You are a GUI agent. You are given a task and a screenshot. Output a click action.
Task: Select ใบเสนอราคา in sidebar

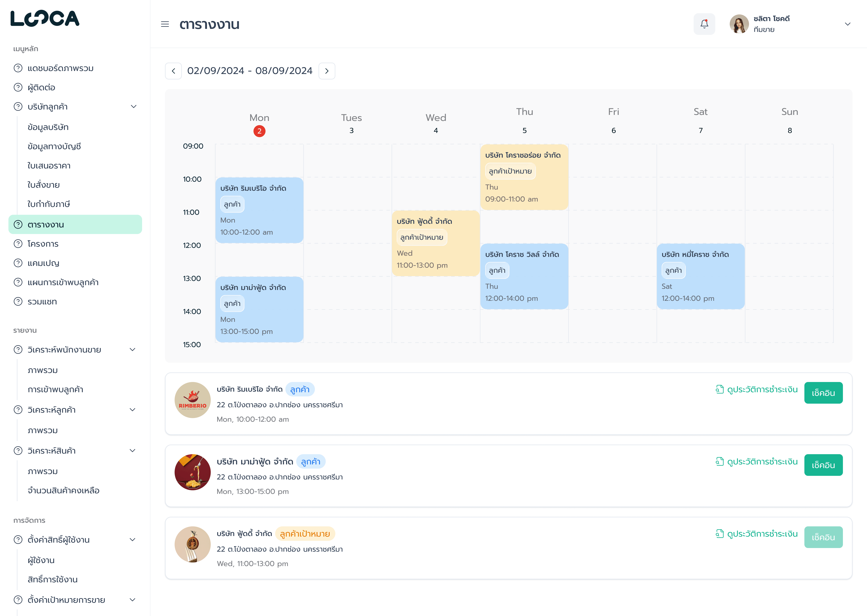49,166
